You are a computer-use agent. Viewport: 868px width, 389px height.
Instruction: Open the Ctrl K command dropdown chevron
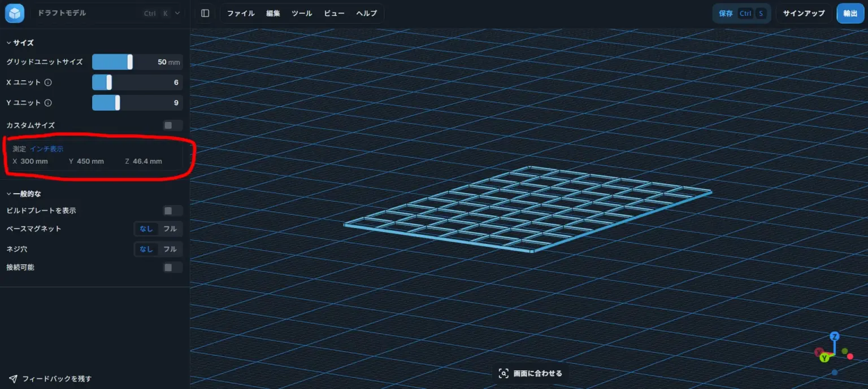point(177,12)
